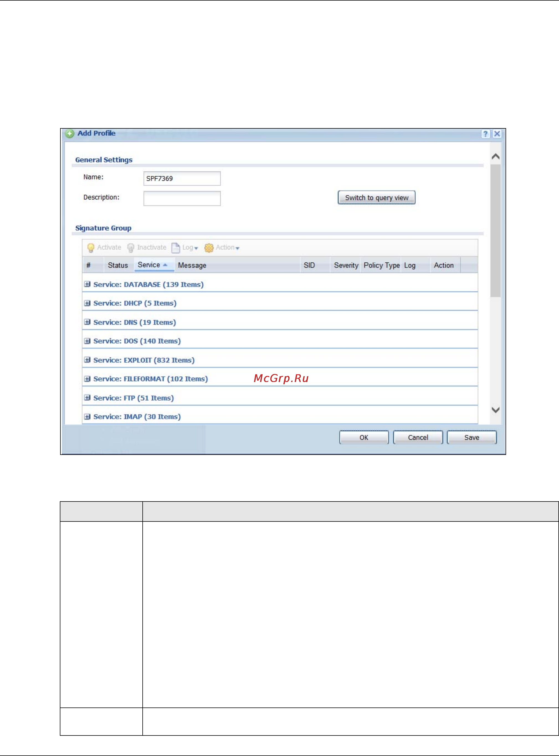Screen dimensions: 559x756
Task: Click the Log column header
Action: click(416, 265)
